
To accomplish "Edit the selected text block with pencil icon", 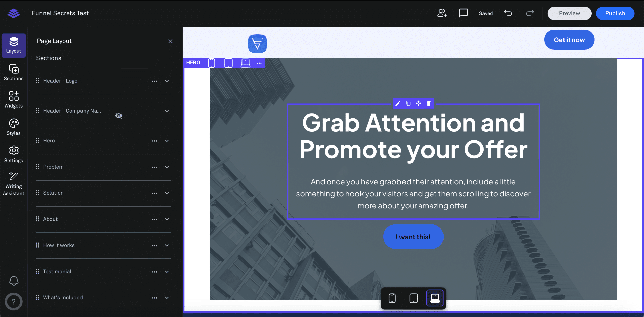I will 398,103.
